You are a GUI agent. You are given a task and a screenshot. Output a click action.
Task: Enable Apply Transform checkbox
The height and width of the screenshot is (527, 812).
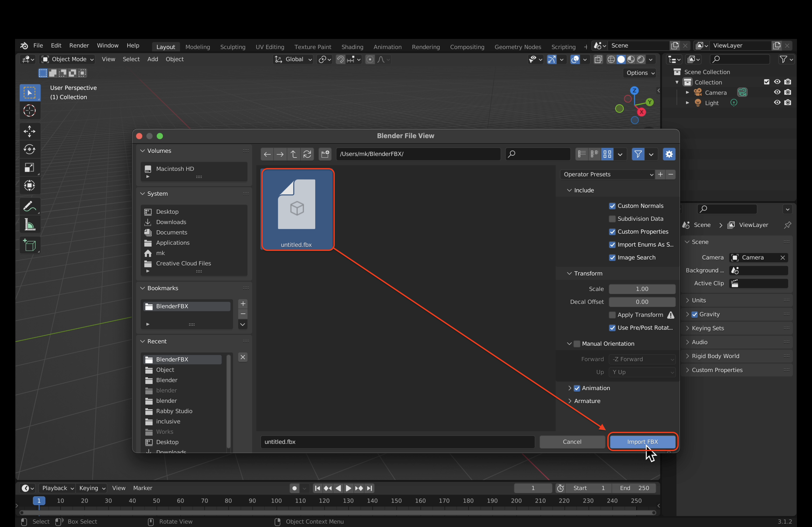(612, 315)
